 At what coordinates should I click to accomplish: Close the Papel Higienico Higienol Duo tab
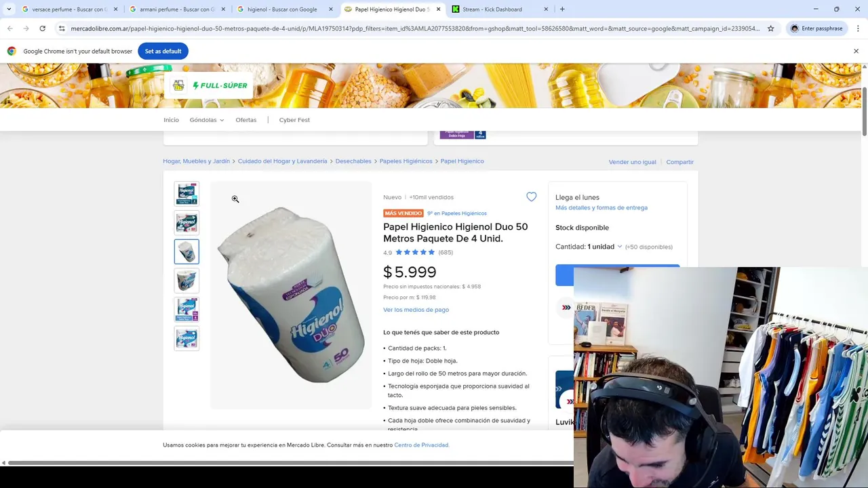click(x=438, y=9)
